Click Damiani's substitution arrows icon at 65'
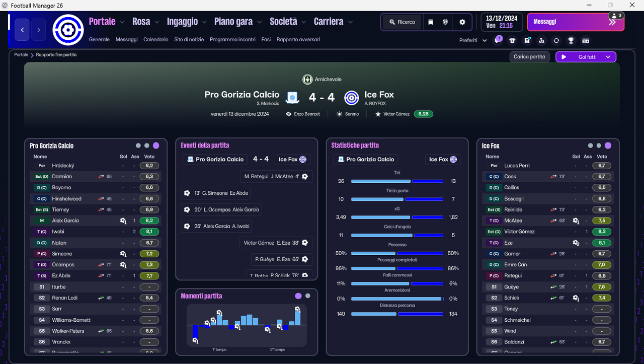This screenshot has width=644, height=364. click(x=102, y=177)
